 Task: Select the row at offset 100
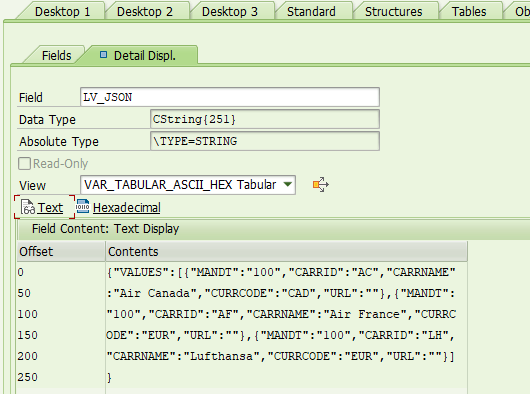coord(242,314)
